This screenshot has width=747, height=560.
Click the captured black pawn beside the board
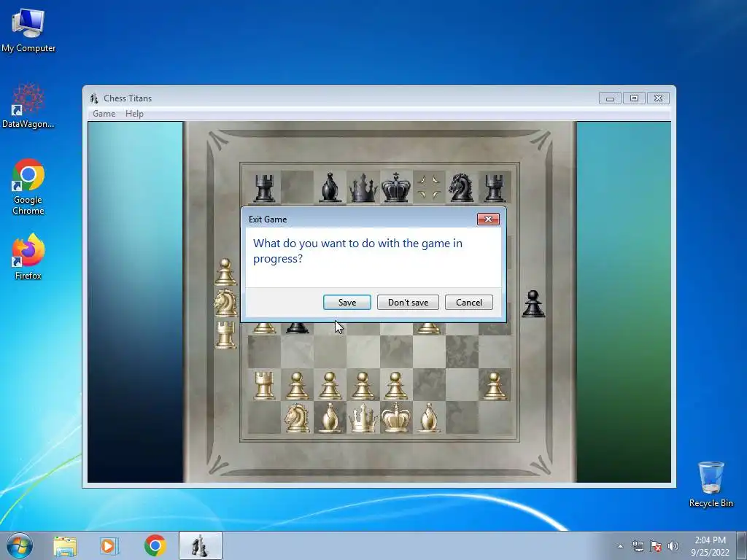[533, 304]
